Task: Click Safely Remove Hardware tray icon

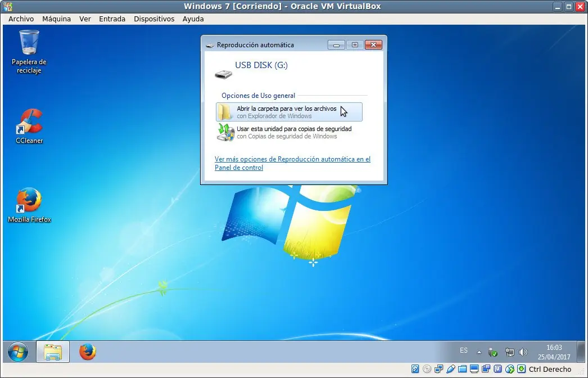Action: (493, 352)
